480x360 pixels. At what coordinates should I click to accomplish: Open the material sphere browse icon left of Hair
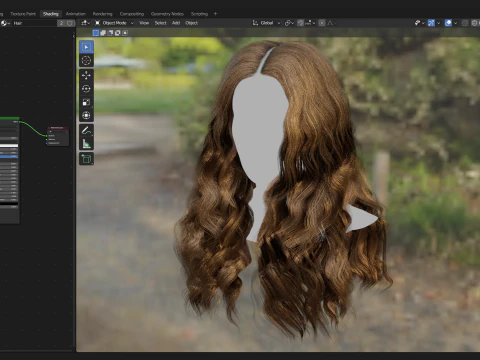click(x=5, y=23)
